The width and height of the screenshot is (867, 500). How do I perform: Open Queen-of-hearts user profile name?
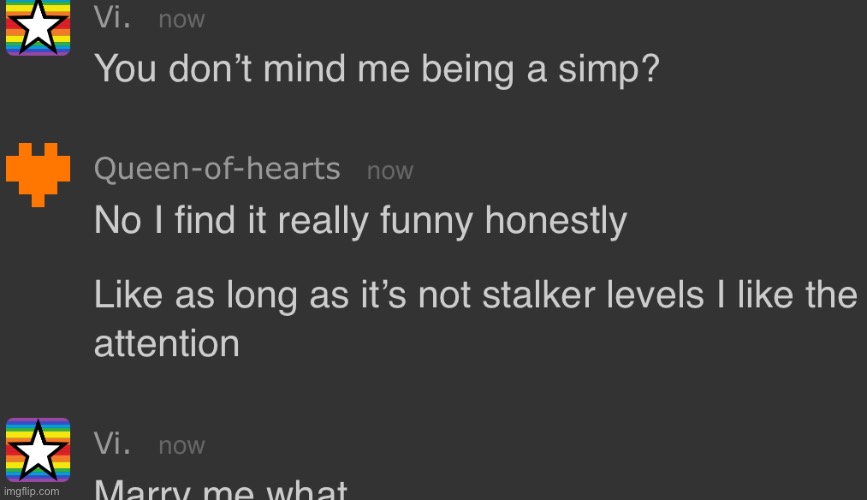217,169
